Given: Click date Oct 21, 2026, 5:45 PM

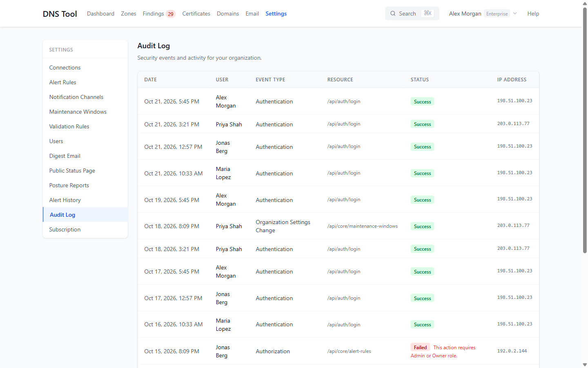Looking at the screenshot, I should [171, 101].
